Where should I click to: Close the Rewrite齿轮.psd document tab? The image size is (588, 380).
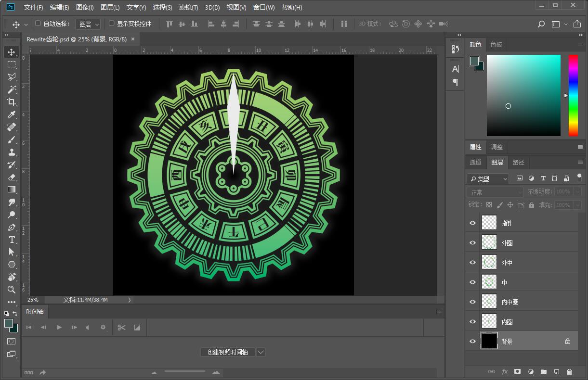(x=133, y=39)
